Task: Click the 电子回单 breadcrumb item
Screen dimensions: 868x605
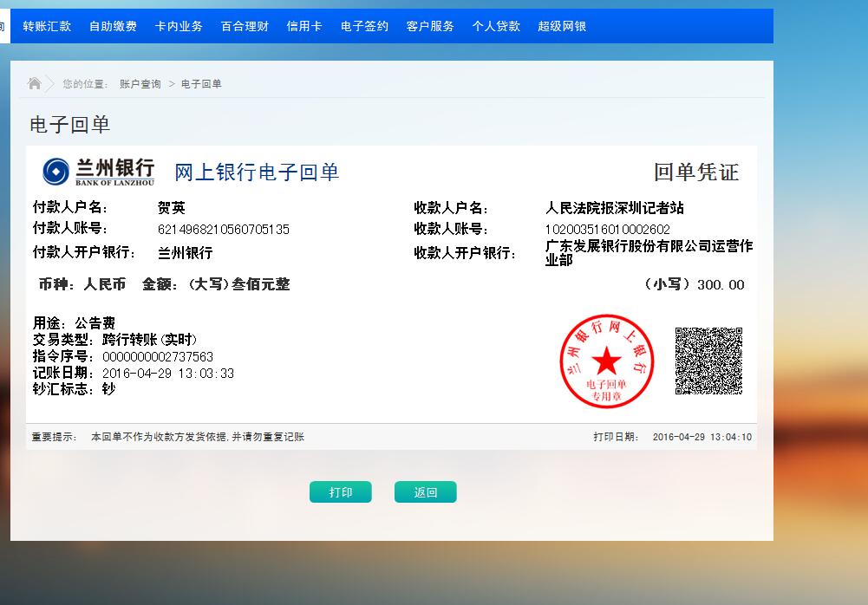Action: pos(201,84)
